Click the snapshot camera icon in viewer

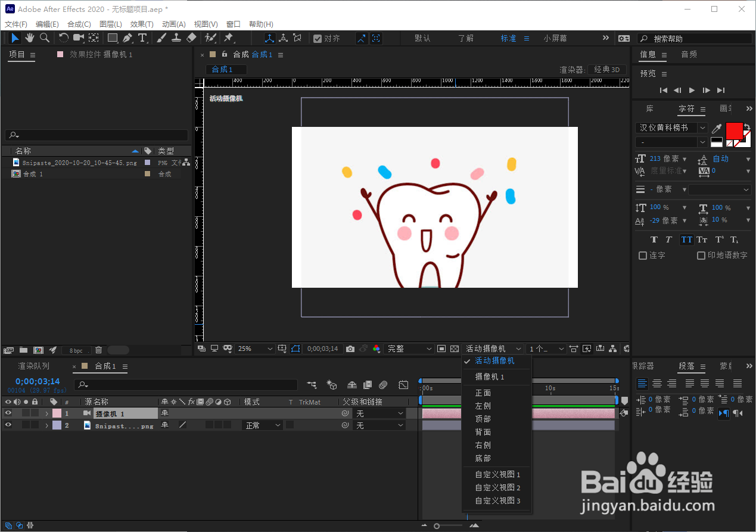(x=350, y=349)
